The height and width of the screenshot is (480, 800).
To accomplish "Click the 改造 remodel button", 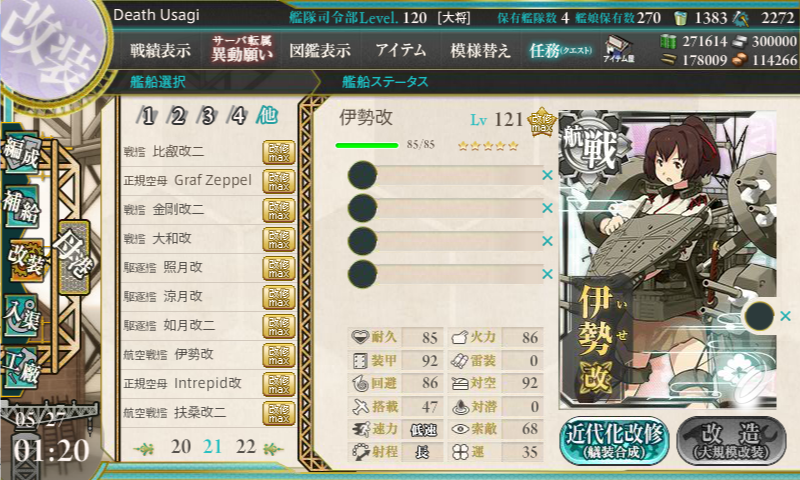I will pos(731,441).
